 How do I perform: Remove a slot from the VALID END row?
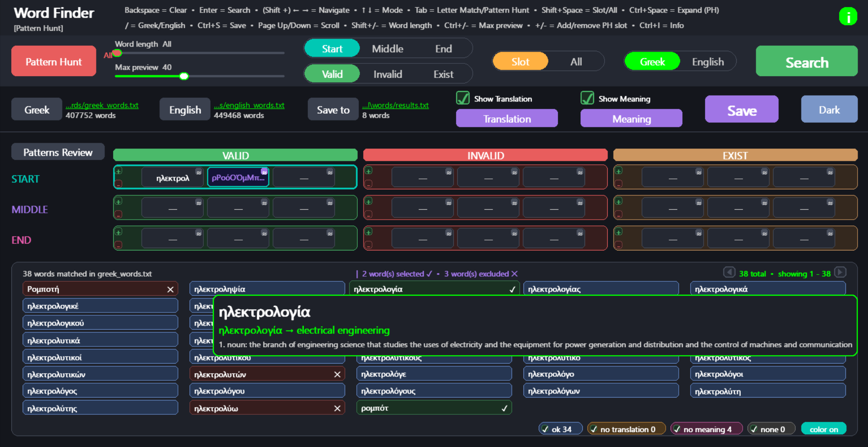click(x=119, y=245)
